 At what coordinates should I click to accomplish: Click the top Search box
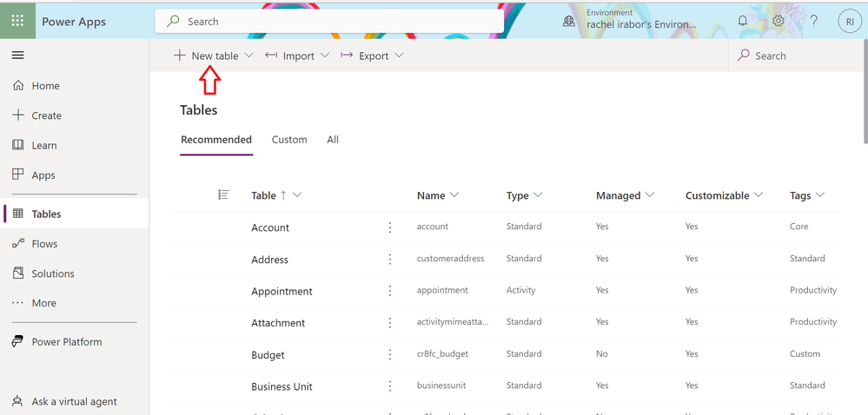(x=329, y=22)
